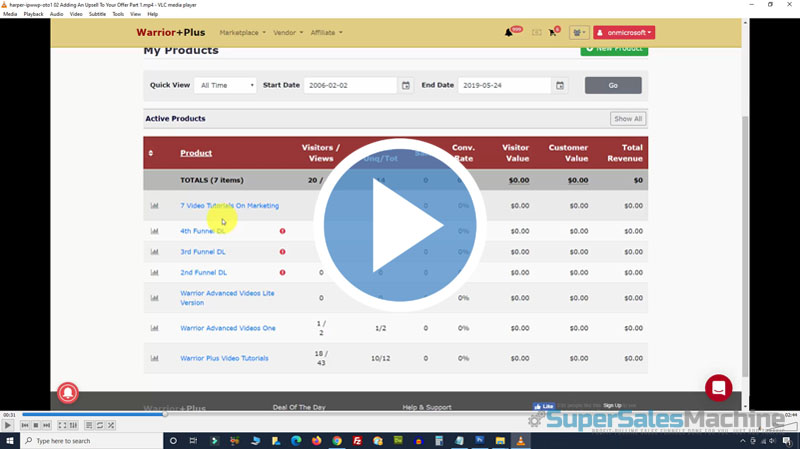The height and width of the screenshot is (449, 800).
Task: Open the VLC Subtitle menu
Action: (97, 14)
